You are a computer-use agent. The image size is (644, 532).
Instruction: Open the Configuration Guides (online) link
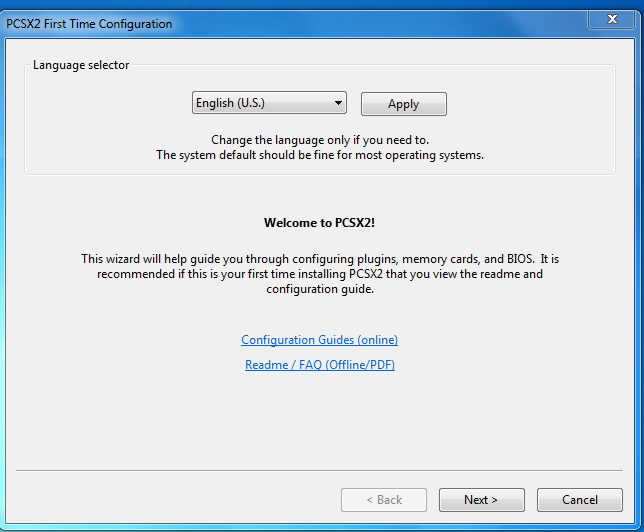(320, 340)
